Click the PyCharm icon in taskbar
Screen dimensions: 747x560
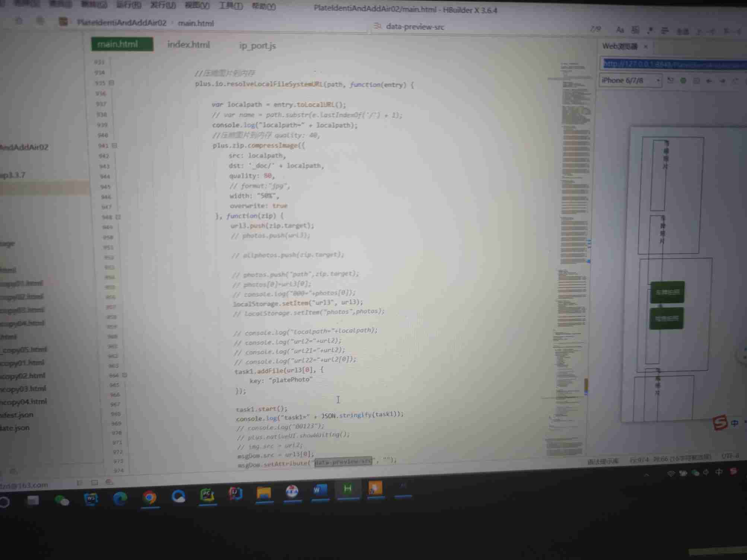point(207,495)
